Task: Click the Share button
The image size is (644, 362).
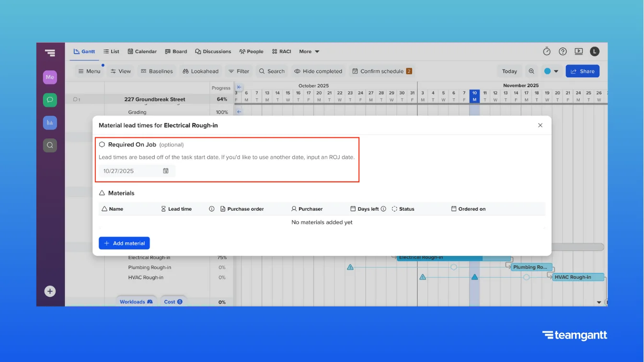Action: point(583,71)
